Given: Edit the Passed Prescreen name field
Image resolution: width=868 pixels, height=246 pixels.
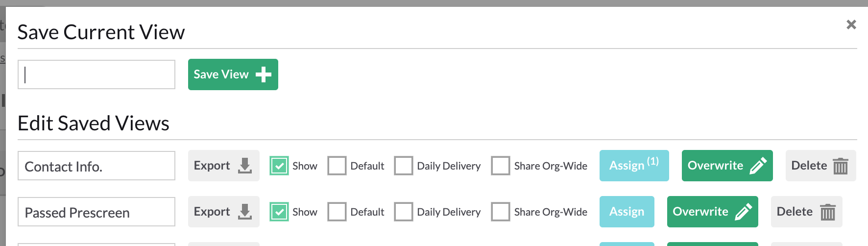Looking at the screenshot, I should 96,212.
